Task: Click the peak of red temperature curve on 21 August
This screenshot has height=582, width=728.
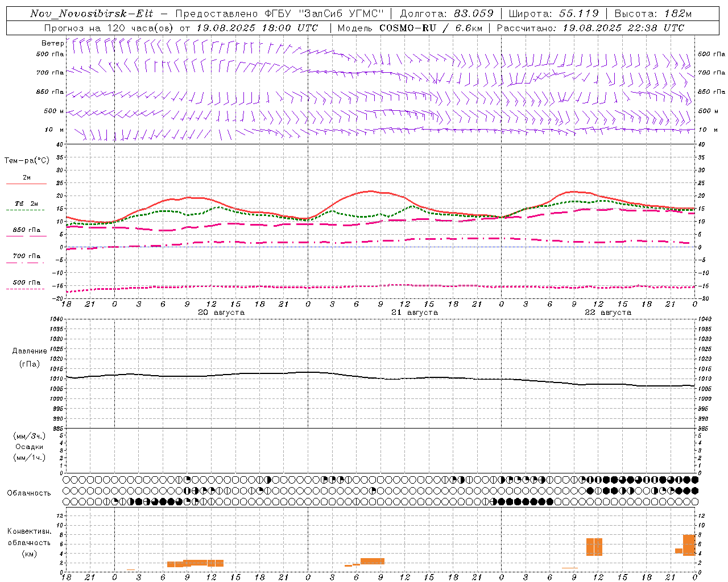Action: pos(370,191)
